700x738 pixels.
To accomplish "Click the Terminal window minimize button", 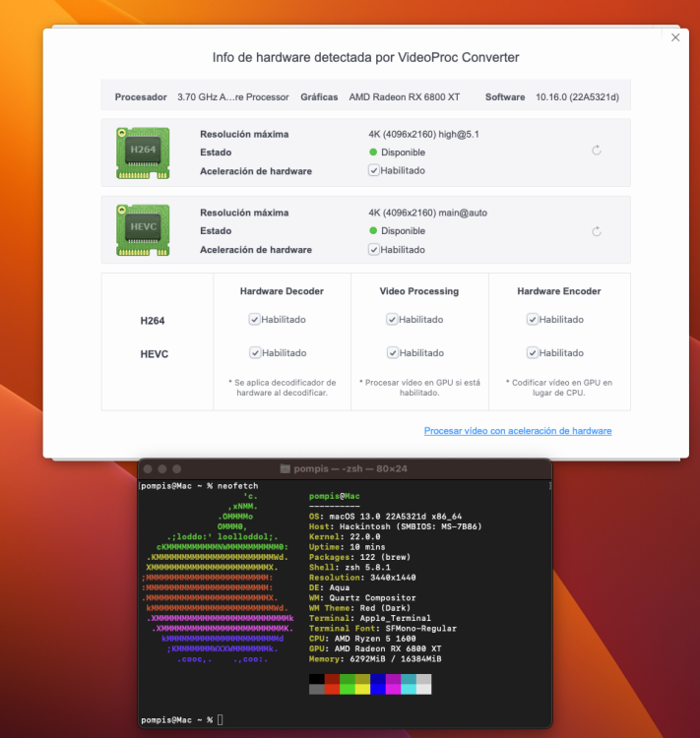I will tap(162, 468).
